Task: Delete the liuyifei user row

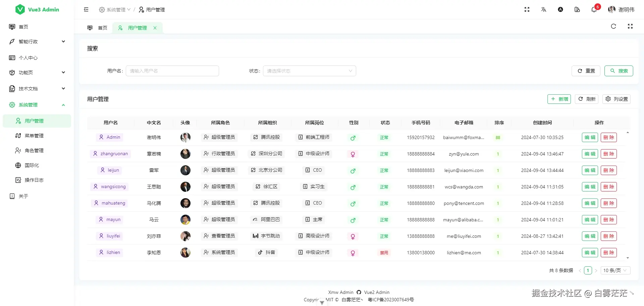Action: click(x=609, y=236)
